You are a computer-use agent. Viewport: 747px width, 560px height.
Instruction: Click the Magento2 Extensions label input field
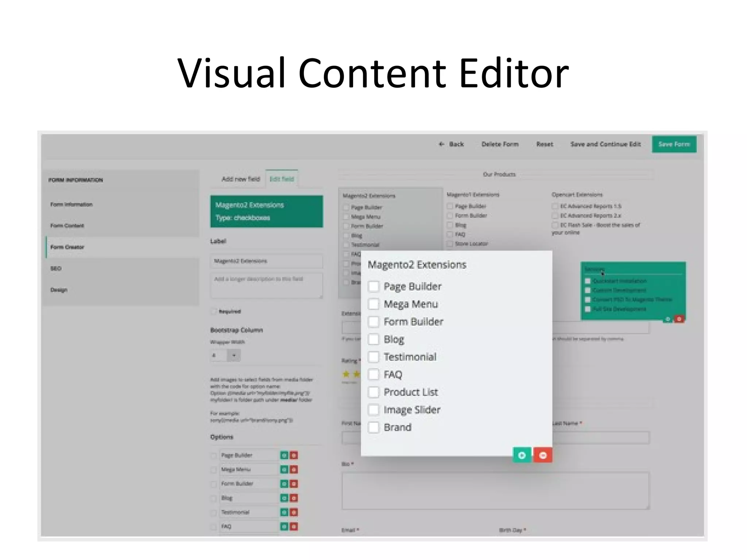266,261
